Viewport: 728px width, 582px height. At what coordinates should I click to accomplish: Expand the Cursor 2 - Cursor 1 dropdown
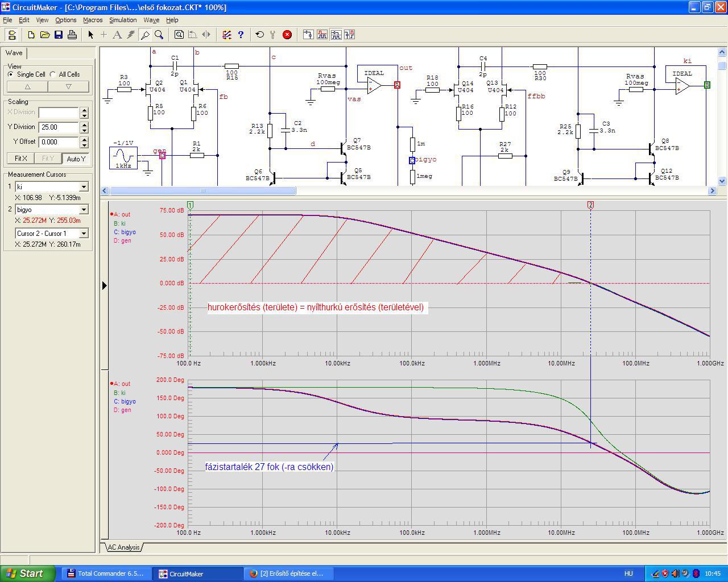pyautogui.click(x=84, y=234)
